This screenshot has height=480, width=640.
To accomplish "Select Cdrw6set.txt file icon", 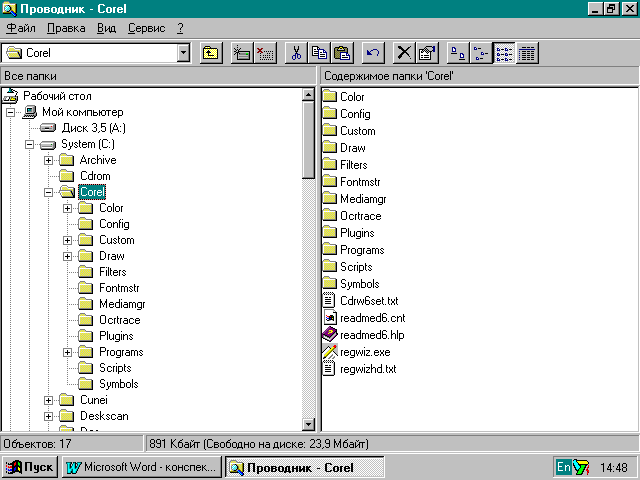I will pos(329,300).
